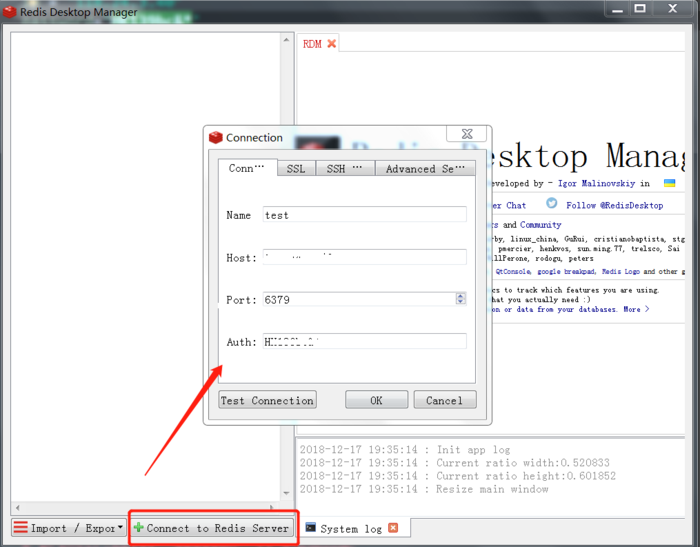Screen dimensions: 700x547
Task: Click the More > link
Action: (636, 309)
